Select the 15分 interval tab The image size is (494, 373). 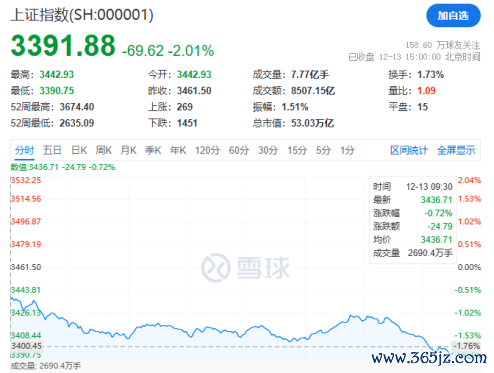[297, 150]
